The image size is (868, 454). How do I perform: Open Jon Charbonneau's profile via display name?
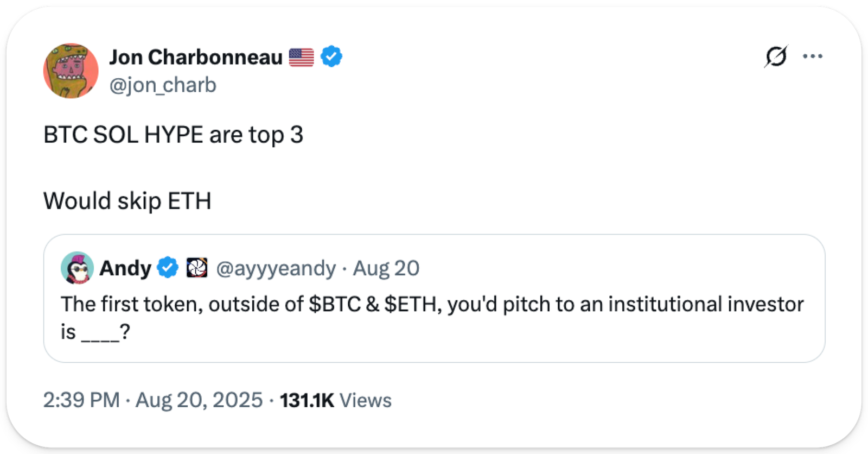click(x=195, y=57)
